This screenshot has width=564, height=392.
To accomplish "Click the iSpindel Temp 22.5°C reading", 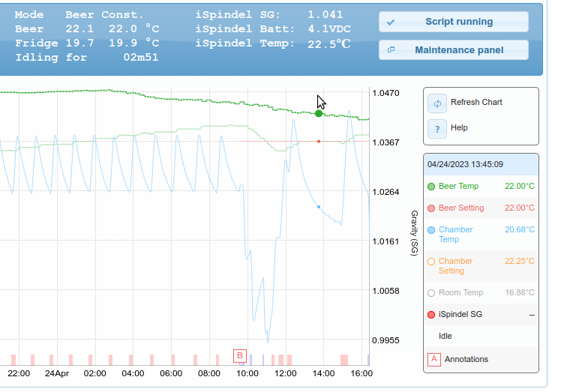I will (273, 43).
